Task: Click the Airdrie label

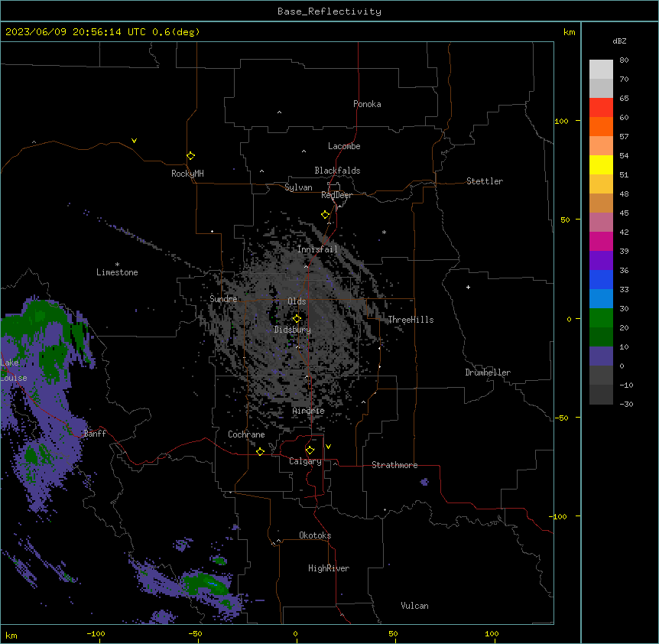Action: click(308, 411)
